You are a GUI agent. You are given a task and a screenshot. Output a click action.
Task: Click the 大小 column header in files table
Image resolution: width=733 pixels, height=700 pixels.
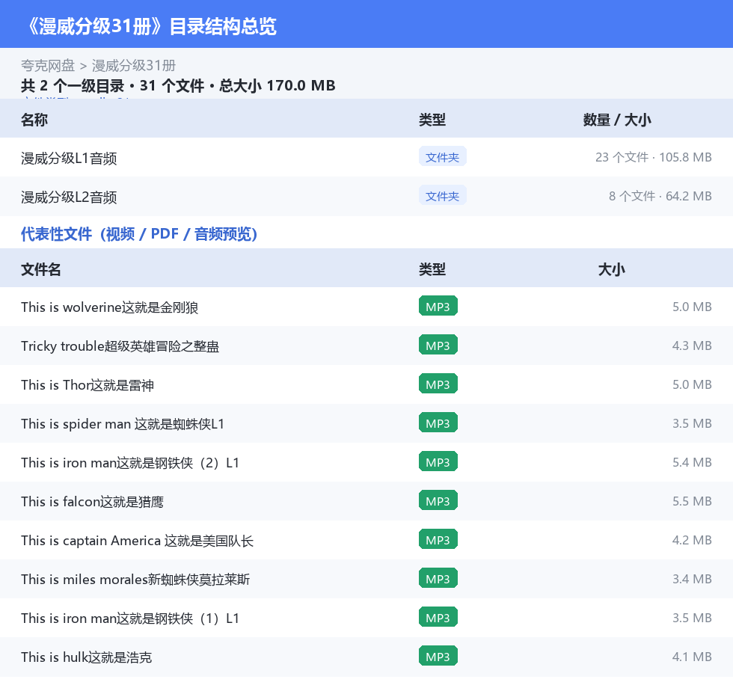pyautogui.click(x=612, y=269)
